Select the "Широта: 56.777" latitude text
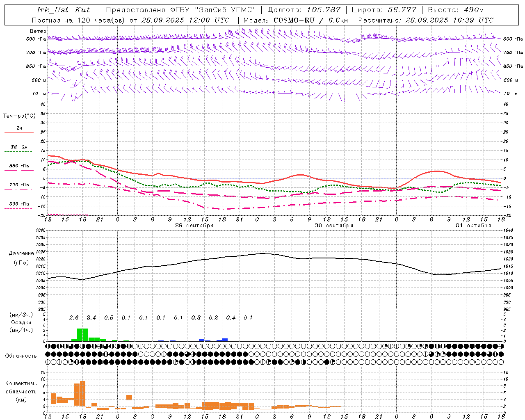525x420 pixels. [x=384, y=10]
